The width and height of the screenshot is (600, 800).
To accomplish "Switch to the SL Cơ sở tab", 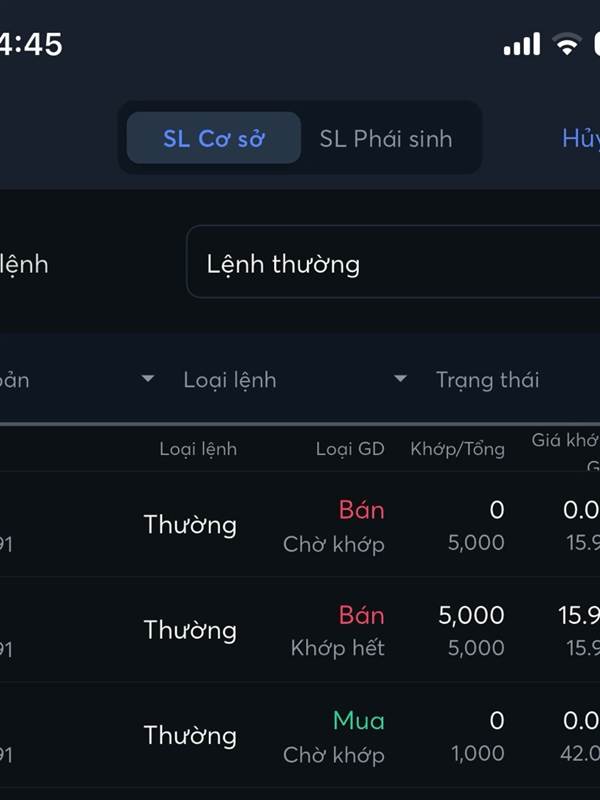I will [x=213, y=139].
